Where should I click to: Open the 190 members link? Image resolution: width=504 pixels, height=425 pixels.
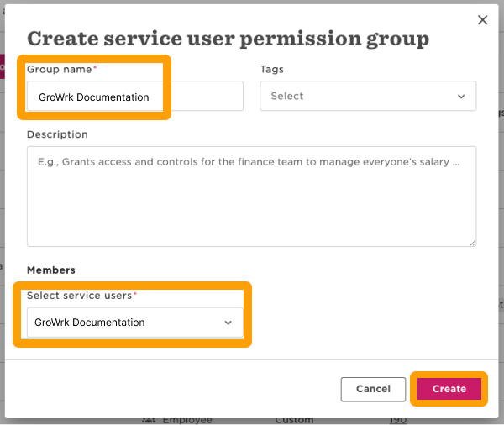(x=396, y=419)
